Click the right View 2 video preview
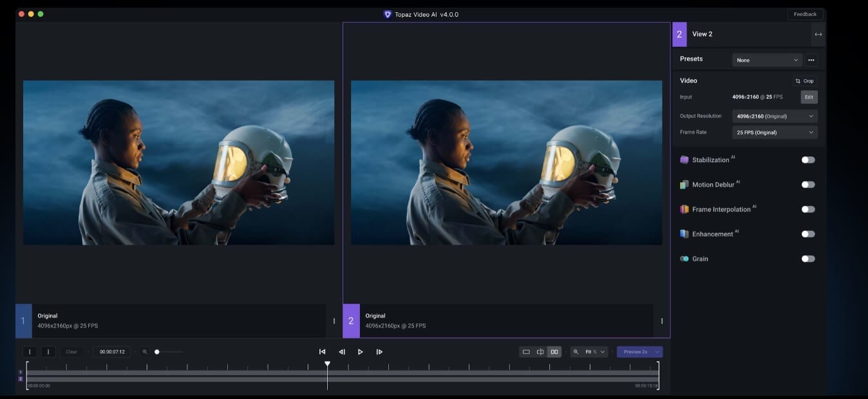 point(506,162)
